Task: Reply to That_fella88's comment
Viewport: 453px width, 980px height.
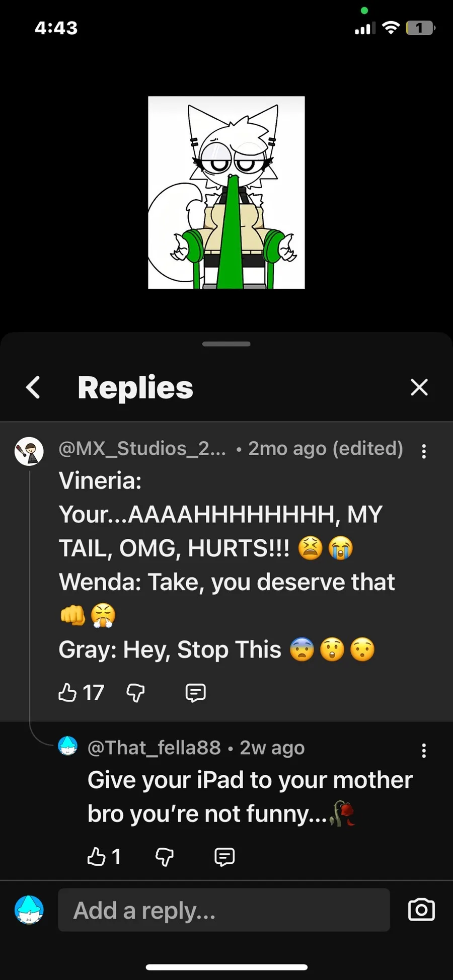Action: point(224,856)
